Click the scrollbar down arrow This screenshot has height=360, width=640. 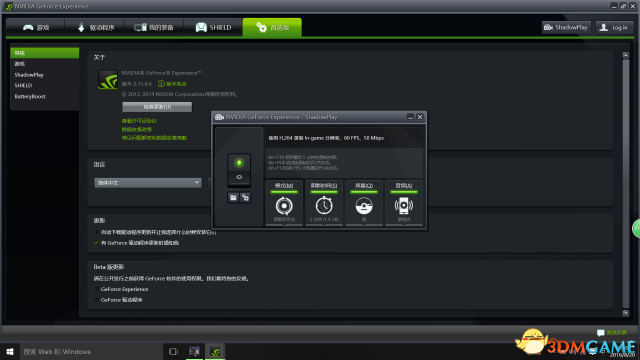(x=626, y=313)
